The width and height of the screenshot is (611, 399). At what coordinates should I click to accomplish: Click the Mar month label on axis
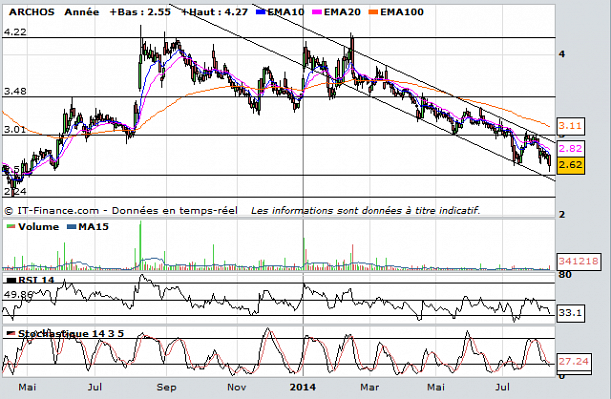[x=369, y=387]
